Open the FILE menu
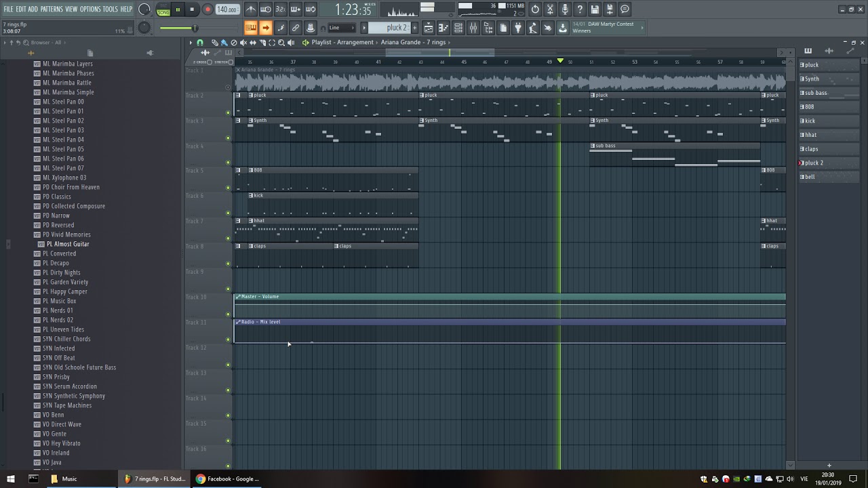Screen dimensions: 868x488 [9, 9]
